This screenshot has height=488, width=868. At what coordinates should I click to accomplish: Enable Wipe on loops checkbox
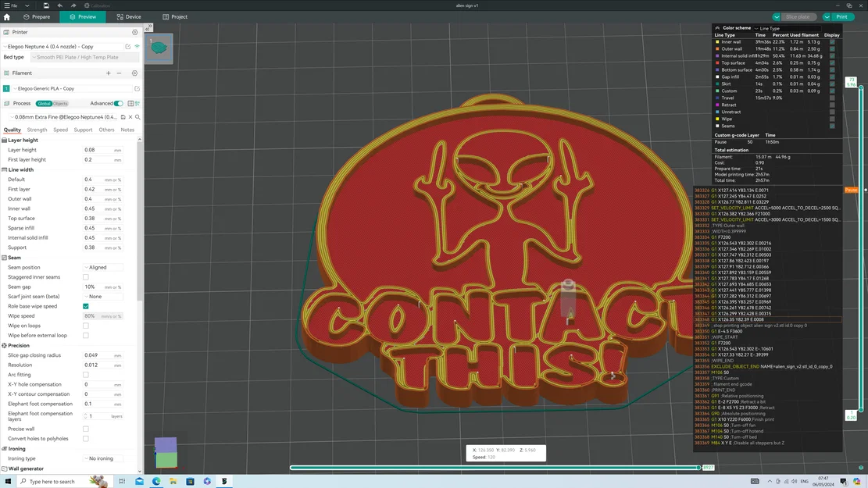(x=86, y=326)
